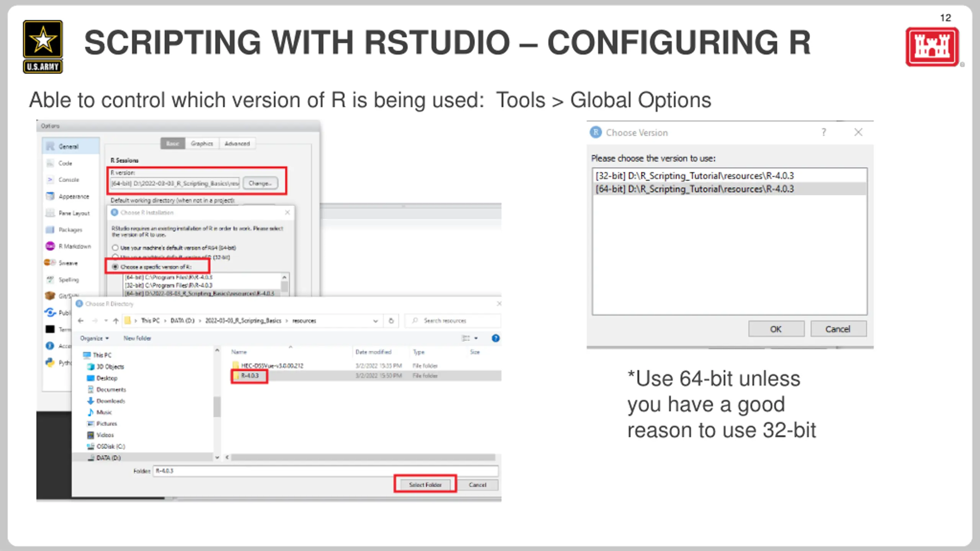Sort by the Date modified column header
This screenshot has height=551, width=980.
click(x=373, y=352)
